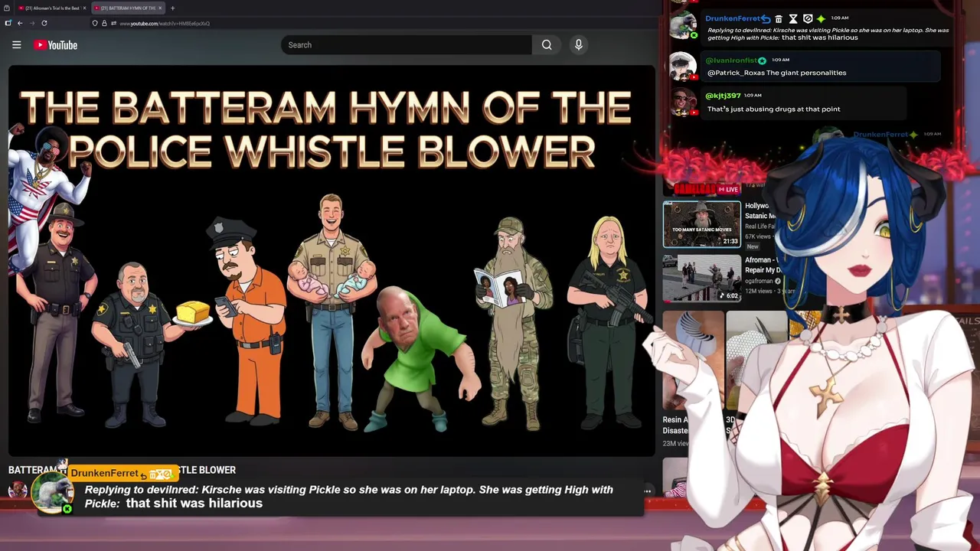Go back with the browser back arrow

click(20, 23)
